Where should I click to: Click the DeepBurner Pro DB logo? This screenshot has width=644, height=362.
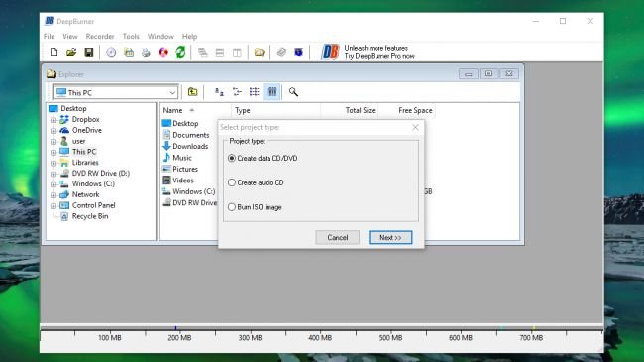tap(330, 52)
